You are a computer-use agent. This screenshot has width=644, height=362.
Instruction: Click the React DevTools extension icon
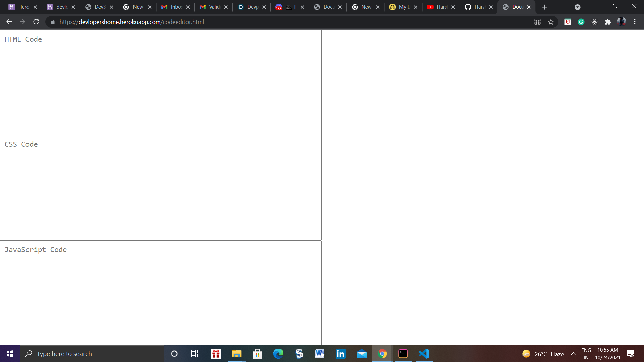[x=594, y=22]
